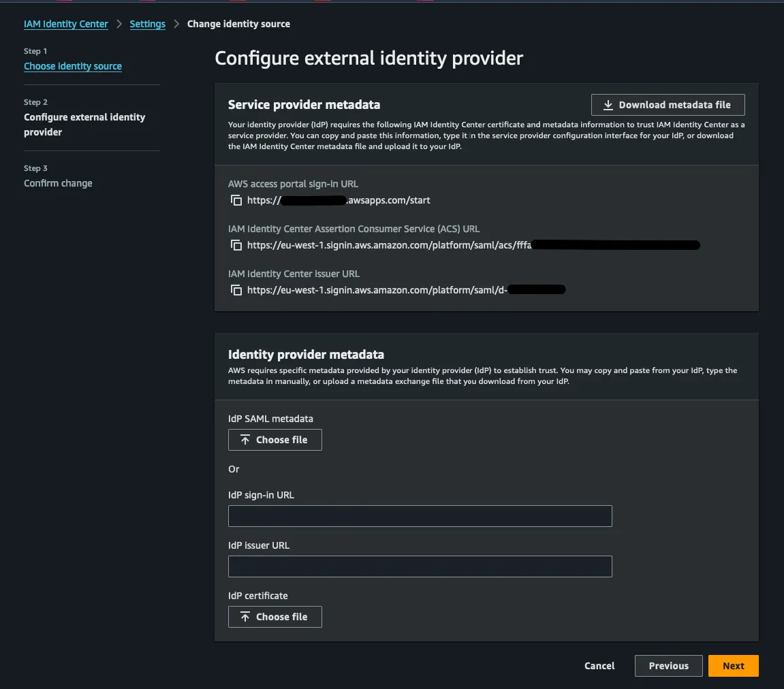Viewport: 784px width, 689px height.
Task: Click Identity provider metadata heading
Action: (x=306, y=354)
